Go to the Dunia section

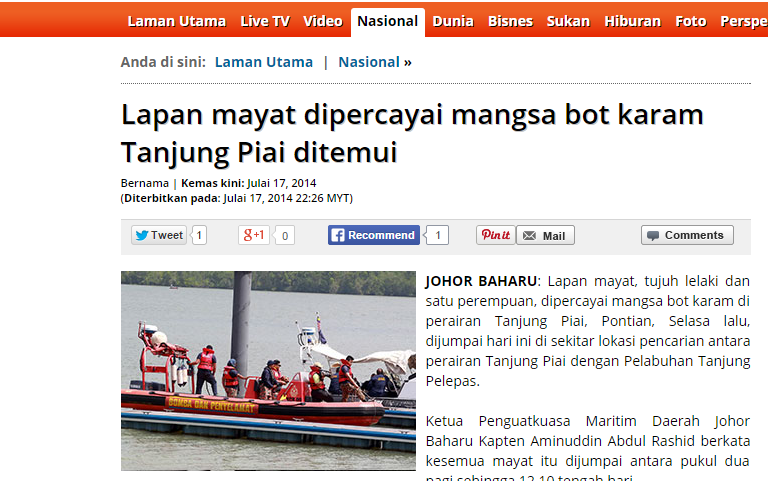(x=453, y=22)
